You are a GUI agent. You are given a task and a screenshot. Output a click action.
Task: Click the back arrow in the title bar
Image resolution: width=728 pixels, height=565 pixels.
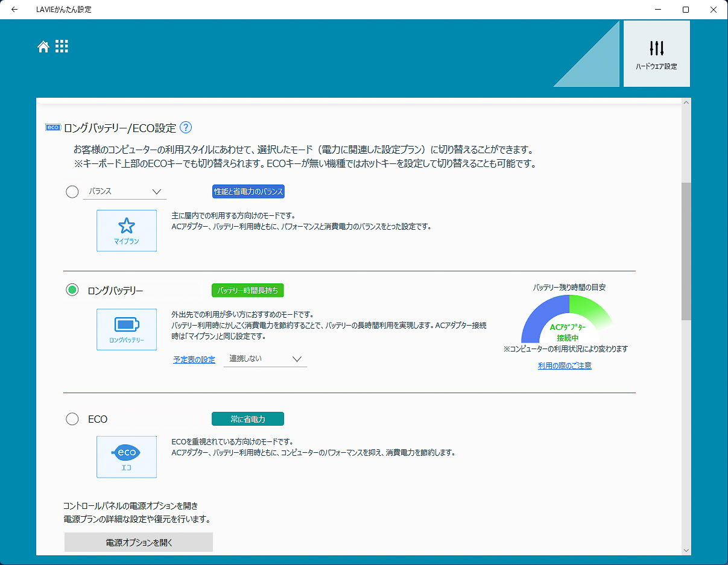tap(13, 9)
